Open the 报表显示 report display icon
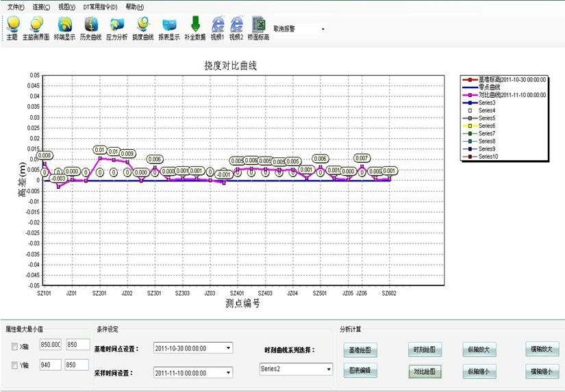 [x=169, y=25]
